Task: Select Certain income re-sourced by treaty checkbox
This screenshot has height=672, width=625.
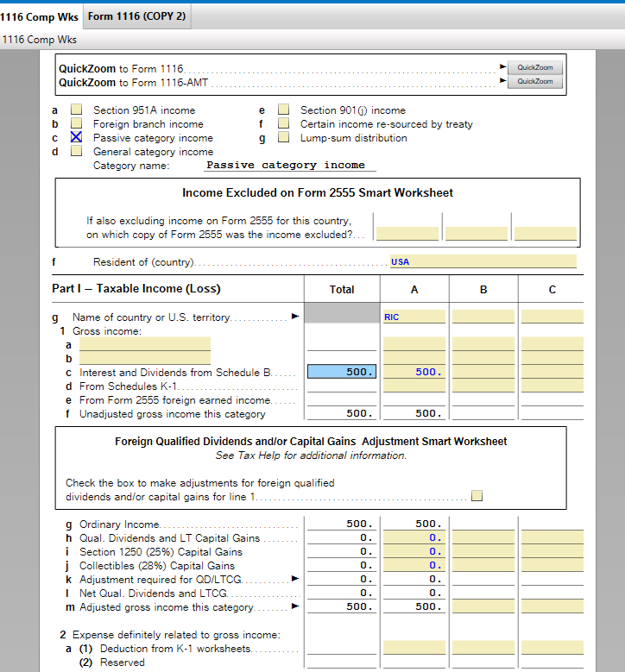Action: tap(283, 124)
